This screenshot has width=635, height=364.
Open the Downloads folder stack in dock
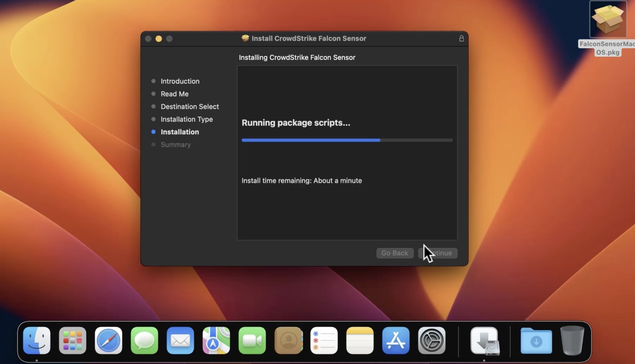536,340
